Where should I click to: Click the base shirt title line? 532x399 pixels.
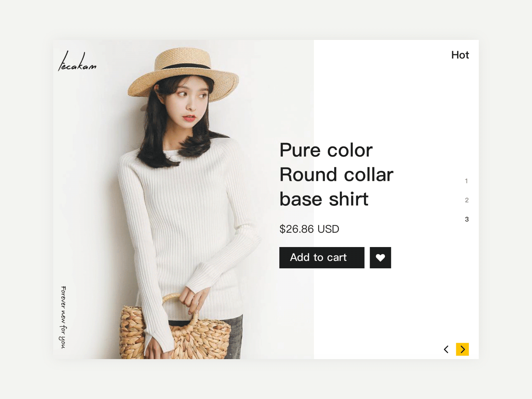[324, 199]
